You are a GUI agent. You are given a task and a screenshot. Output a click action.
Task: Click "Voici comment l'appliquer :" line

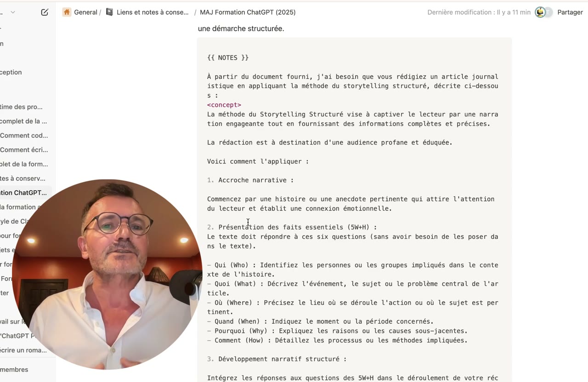click(x=258, y=161)
